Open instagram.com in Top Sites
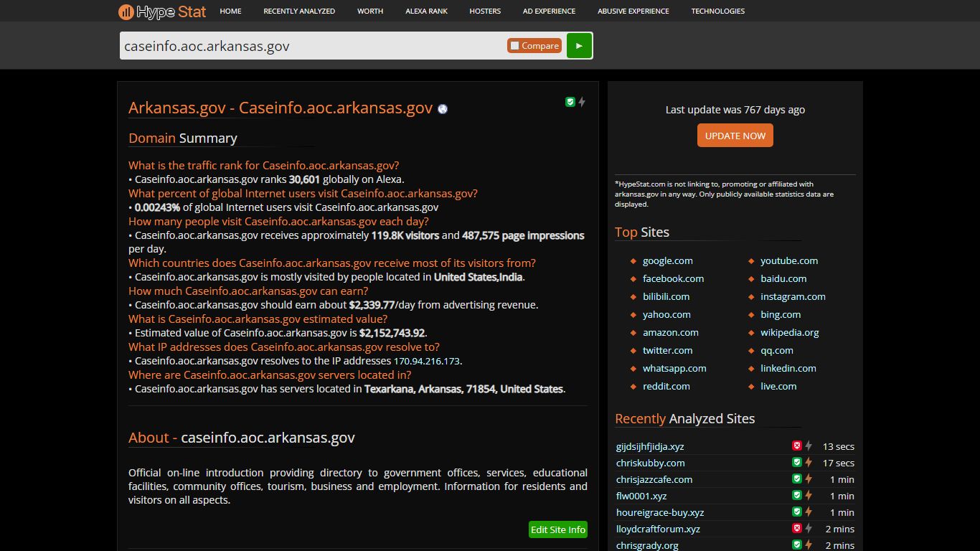980x551 pixels. point(793,296)
